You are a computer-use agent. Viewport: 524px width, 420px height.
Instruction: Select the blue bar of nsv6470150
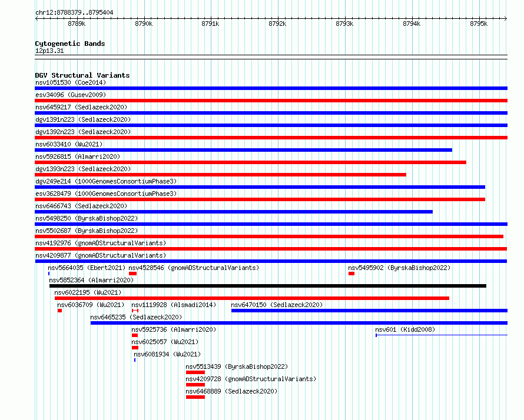(x=369, y=311)
